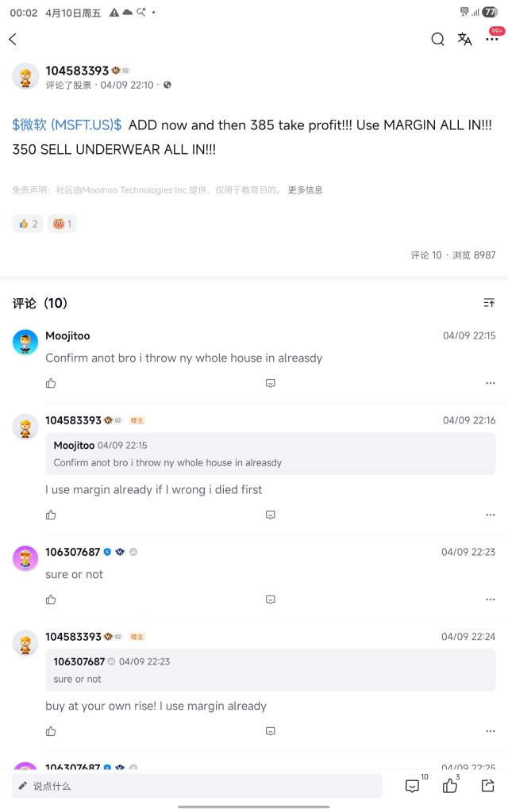Open more options for 'I use margin already' comment
Viewport: 508px width, 812px height.
point(490,515)
